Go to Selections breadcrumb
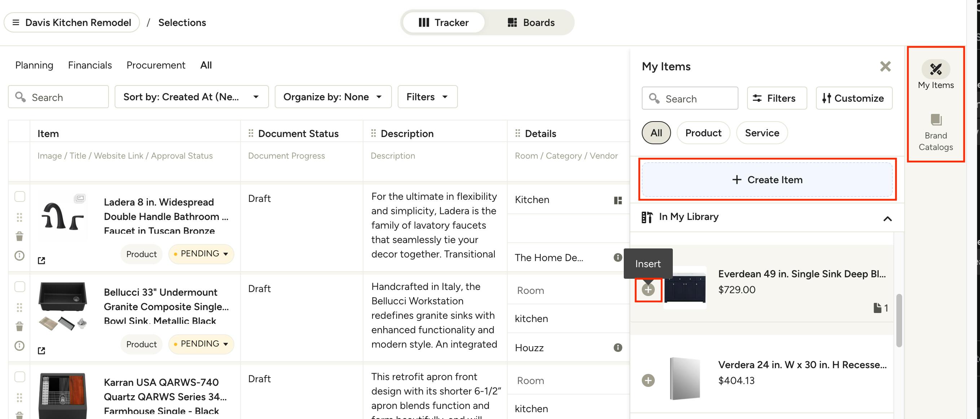980x419 pixels. pyautogui.click(x=182, y=22)
